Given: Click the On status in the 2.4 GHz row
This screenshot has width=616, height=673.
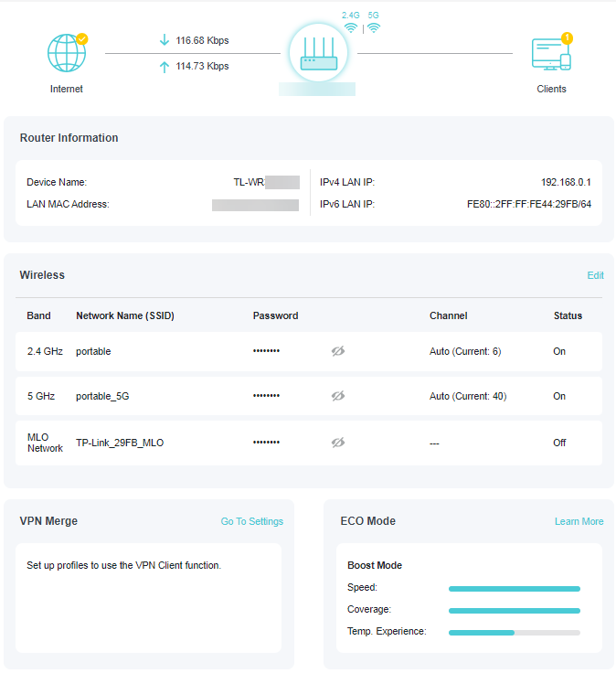Looking at the screenshot, I should point(559,351).
